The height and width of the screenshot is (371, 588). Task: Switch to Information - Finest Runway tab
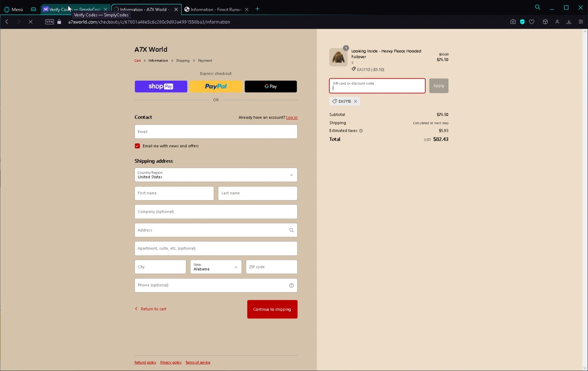[x=216, y=9]
